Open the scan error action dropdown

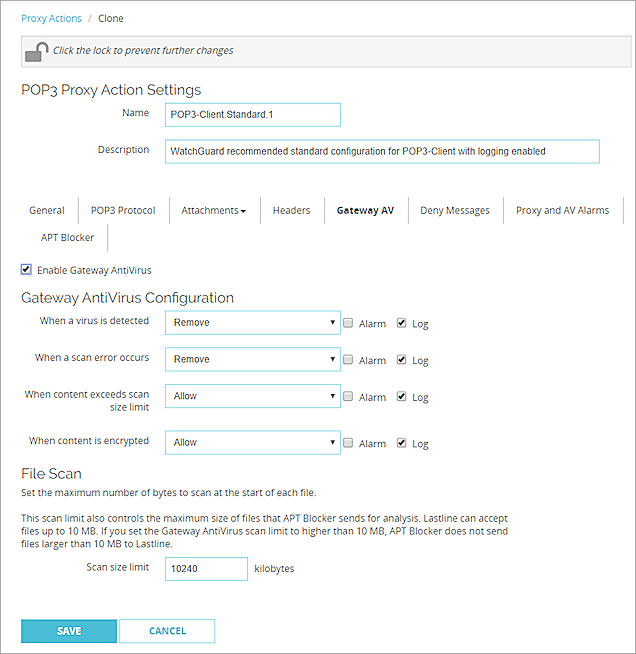coord(253,359)
